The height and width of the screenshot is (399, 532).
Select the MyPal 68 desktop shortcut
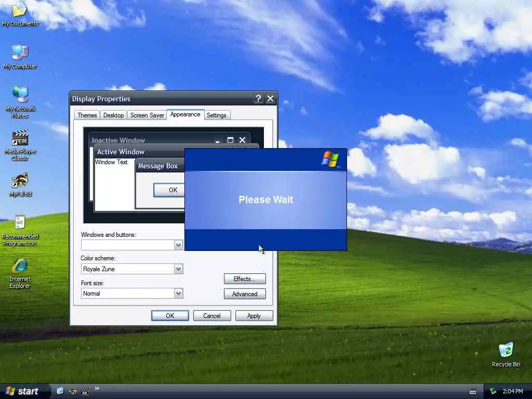point(20,185)
